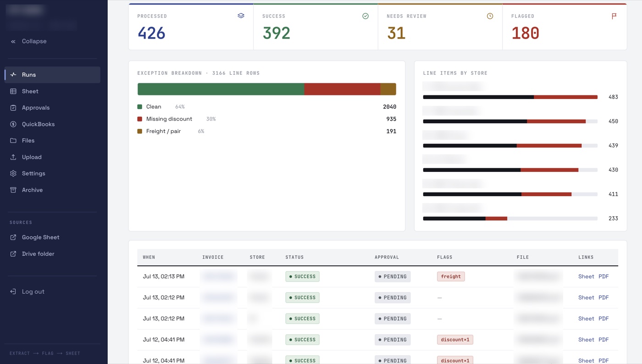The image size is (642, 364).
Task: Click the Jul 13, 02:13 PM timestamp
Action: pyautogui.click(x=164, y=276)
